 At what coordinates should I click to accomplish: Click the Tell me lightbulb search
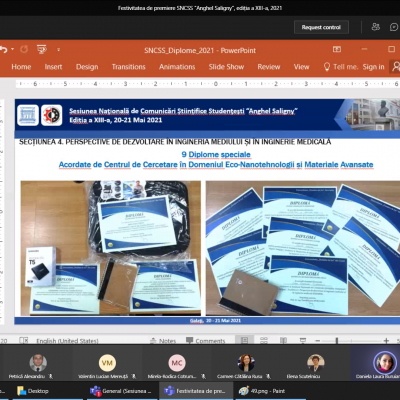pyautogui.click(x=341, y=67)
